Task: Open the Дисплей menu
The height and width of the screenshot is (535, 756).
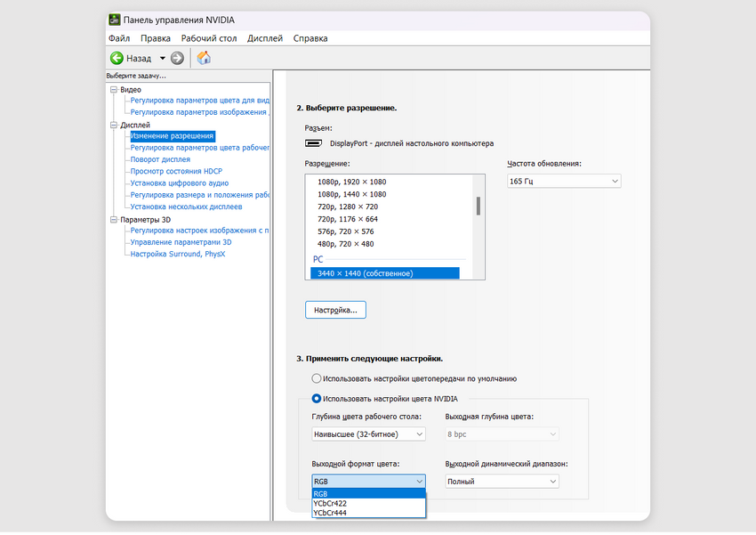Action: 265,38
